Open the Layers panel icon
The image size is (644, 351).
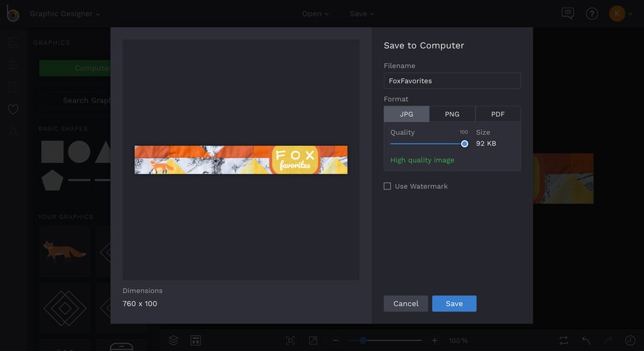click(173, 340)
